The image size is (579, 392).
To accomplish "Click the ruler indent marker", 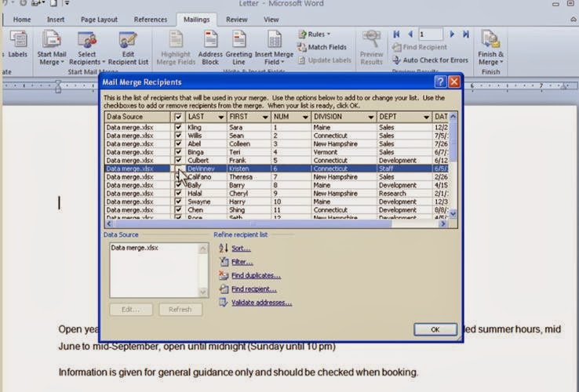I will pyautogui.click(x=58, y=86).
